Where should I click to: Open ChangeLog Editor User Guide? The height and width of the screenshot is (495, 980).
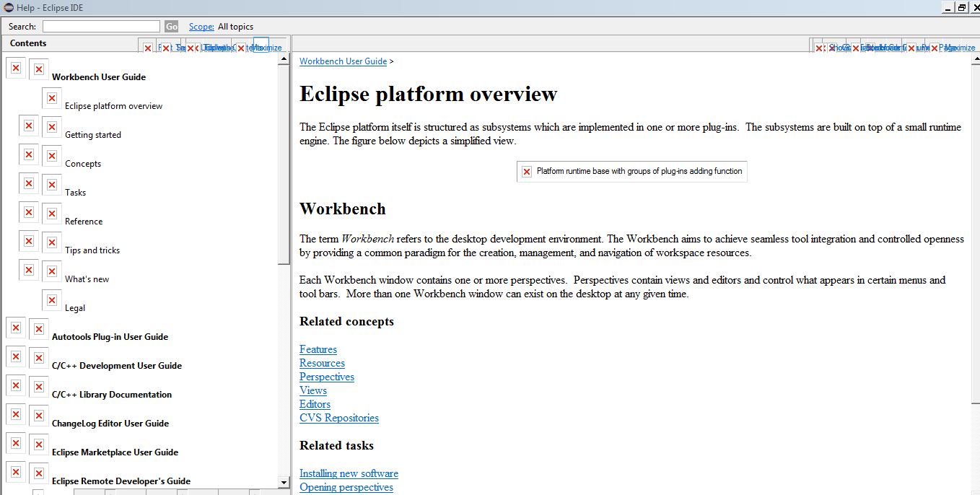pyautogui.click(x=110, y=424)
